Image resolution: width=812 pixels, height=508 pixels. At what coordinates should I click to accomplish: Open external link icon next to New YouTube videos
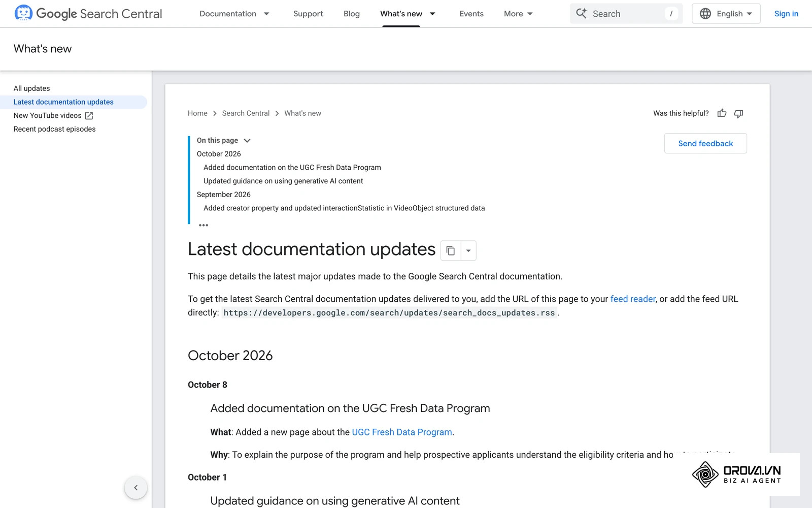[x=89, y=116]
